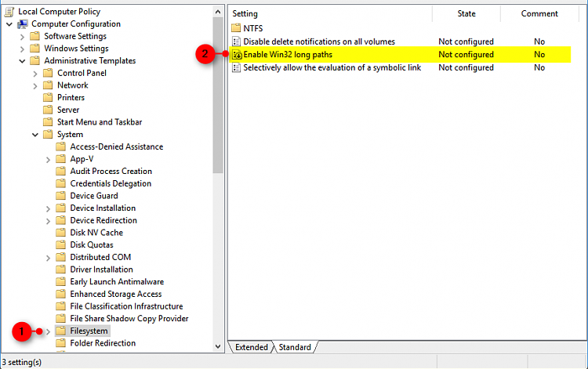The height and width of the screenshot is (369, 588).
Task: Click the Software Settings folder icon
Action: coord(34,36)
